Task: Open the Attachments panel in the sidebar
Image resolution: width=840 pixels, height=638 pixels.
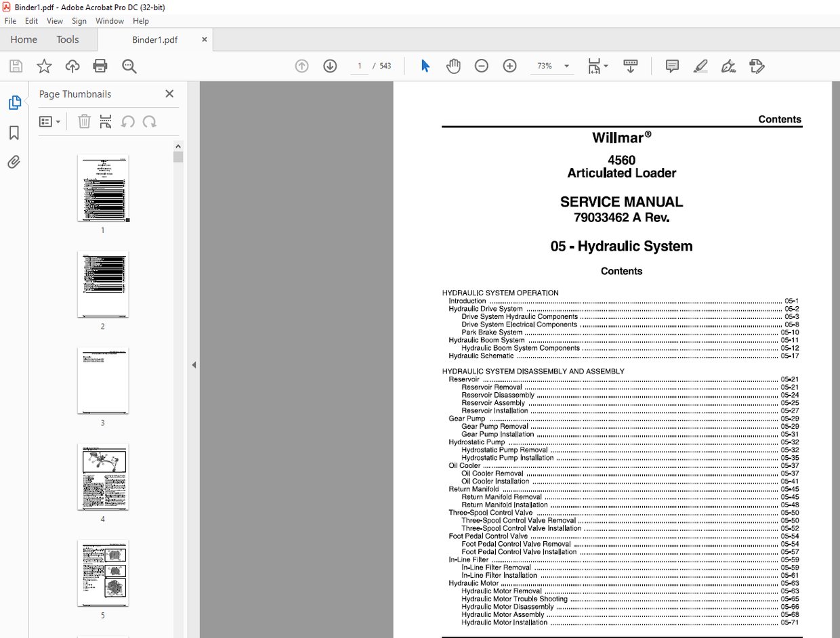Action: coord(15,162)
